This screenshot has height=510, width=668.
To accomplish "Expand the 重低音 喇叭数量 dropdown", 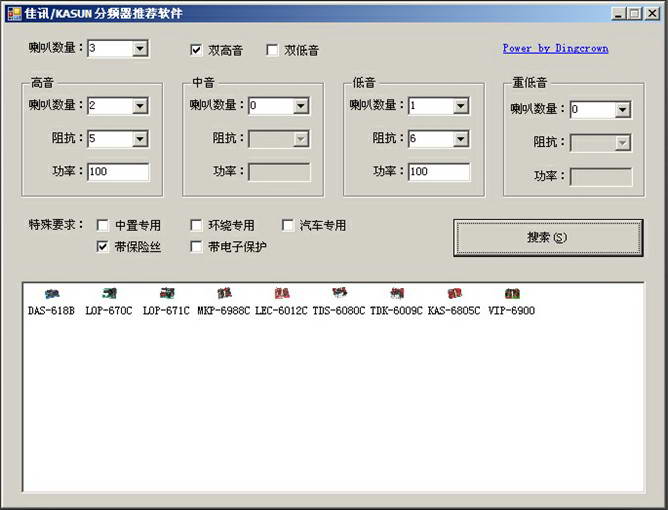I will tap(622, 110).
